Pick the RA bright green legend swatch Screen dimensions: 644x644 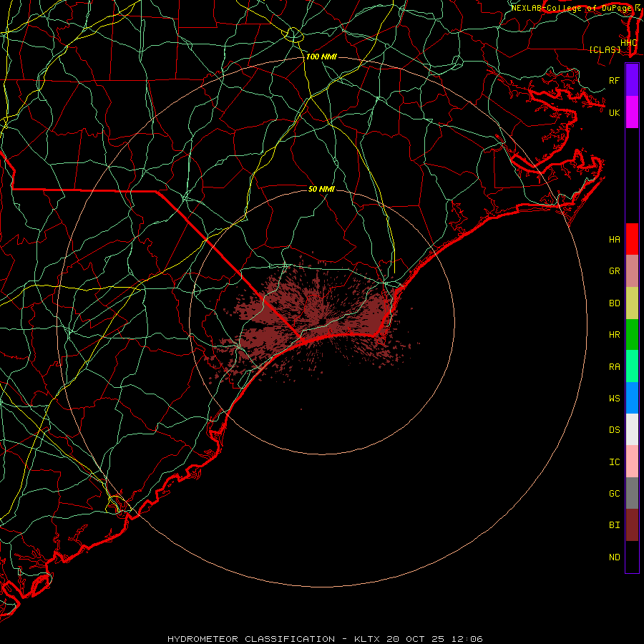click(632, 366)
